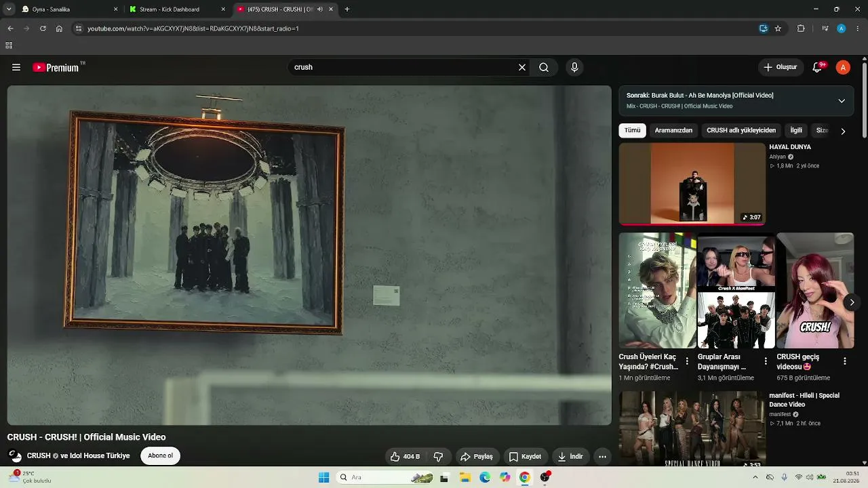868x488 pixels.
Task: Open the Chrome profile avatar
Action: (x=842, y=28)
